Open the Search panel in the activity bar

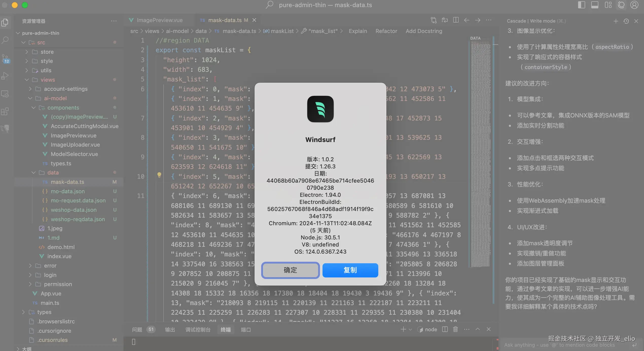(x=5, y=40)
